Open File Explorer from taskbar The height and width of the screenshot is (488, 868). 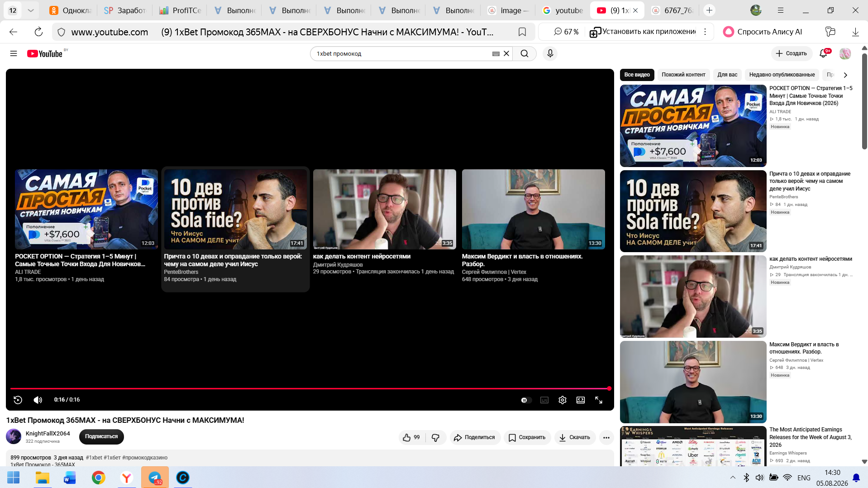[x=43, y=478]
